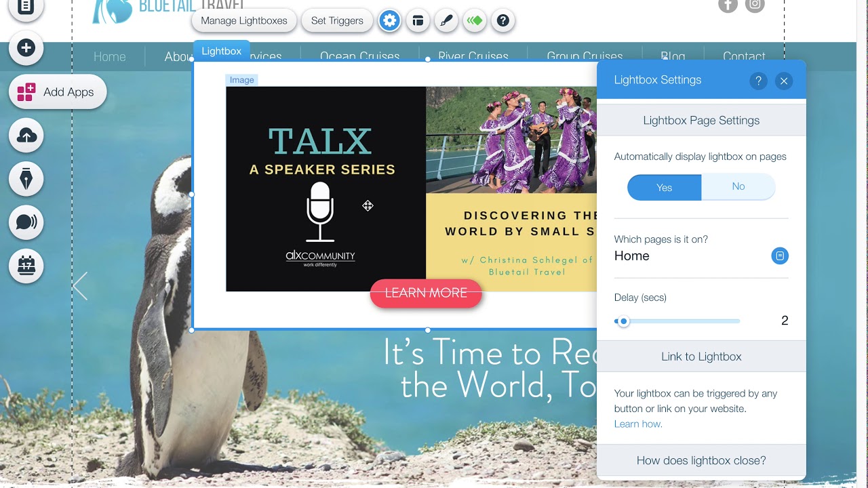Click the Facebook social icon in header

728,5
